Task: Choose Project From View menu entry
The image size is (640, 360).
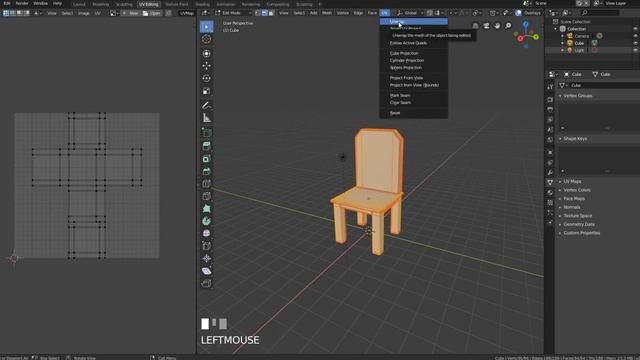Action: coord(413,78)
